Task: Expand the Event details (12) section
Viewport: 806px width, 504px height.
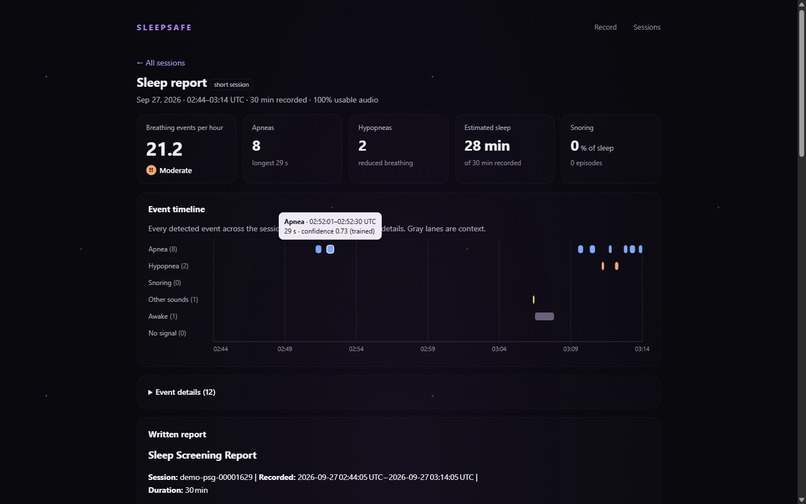Action: point(182,392)
